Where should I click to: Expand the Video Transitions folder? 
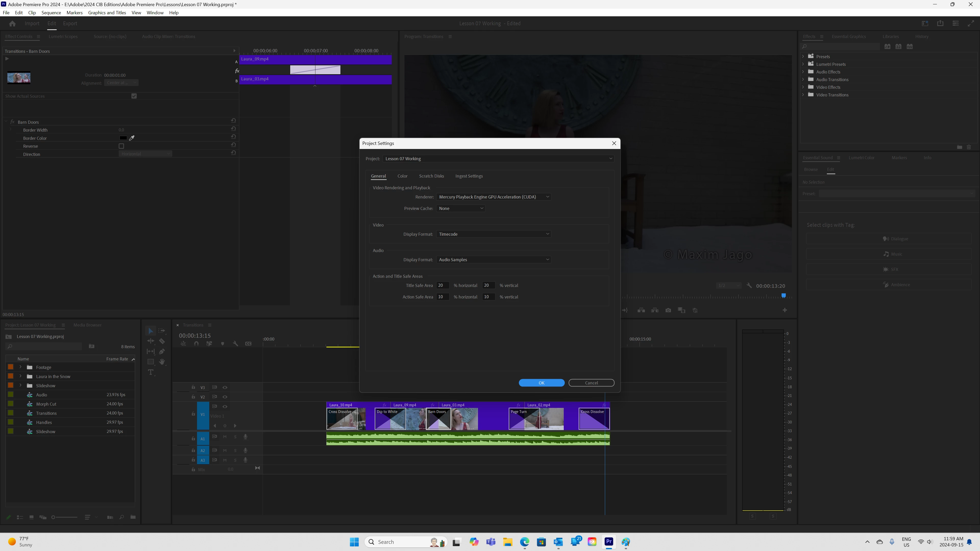pos(803,95)
